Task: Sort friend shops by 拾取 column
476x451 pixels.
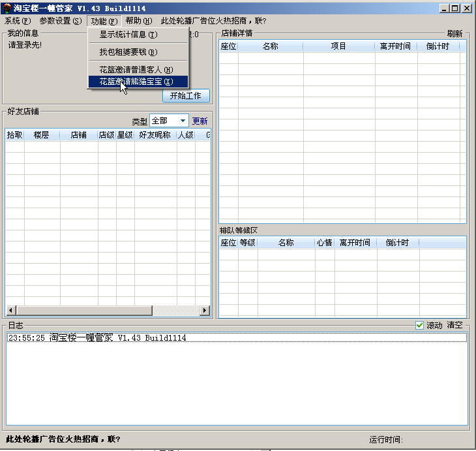Action: coord(14,135)
